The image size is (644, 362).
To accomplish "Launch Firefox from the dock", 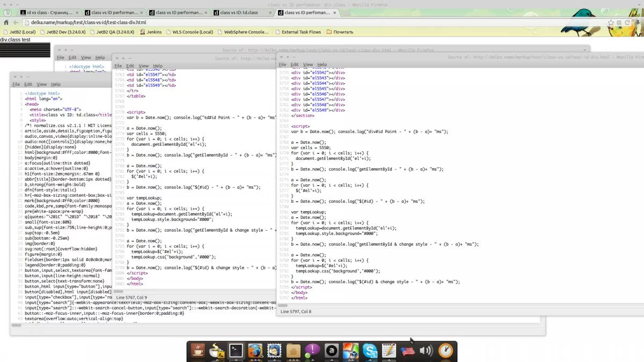I will point(255,351).
